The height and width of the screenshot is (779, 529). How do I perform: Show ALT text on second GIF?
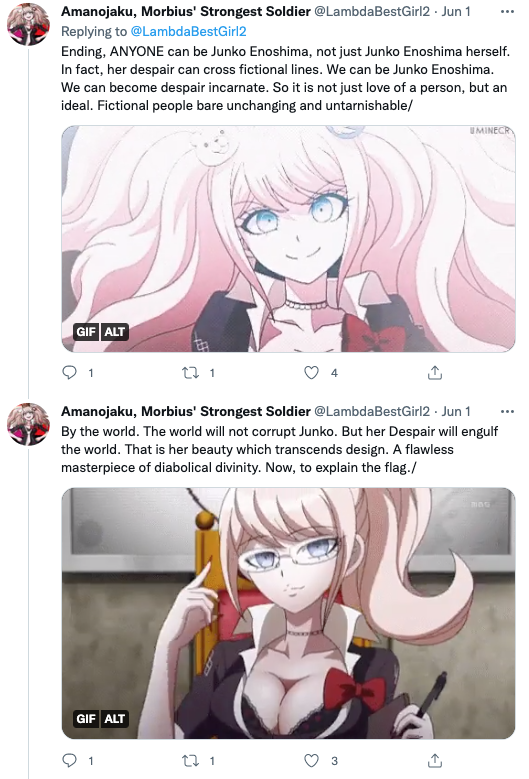[x=115, y=718]
